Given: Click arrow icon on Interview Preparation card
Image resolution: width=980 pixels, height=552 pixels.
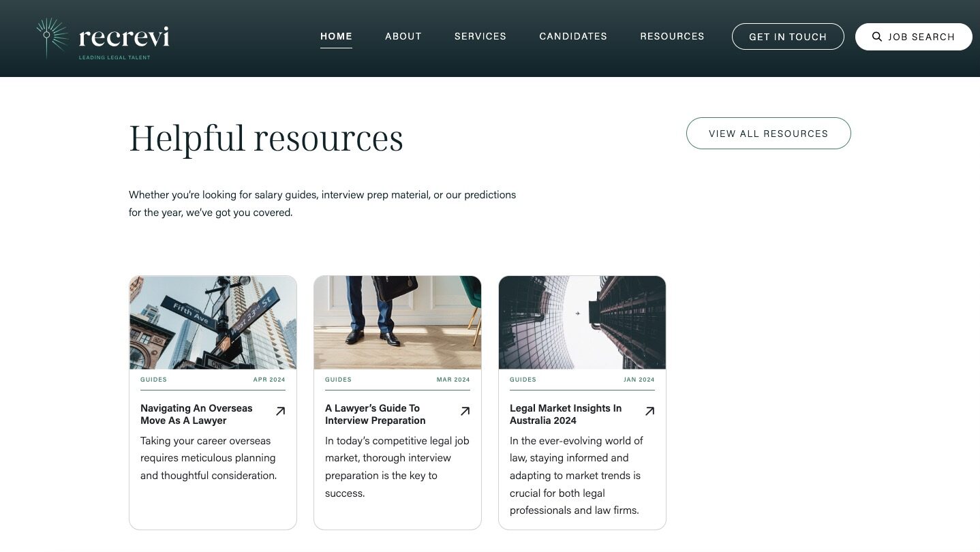Looking at the screenshot, I should (x=465, y=411).
